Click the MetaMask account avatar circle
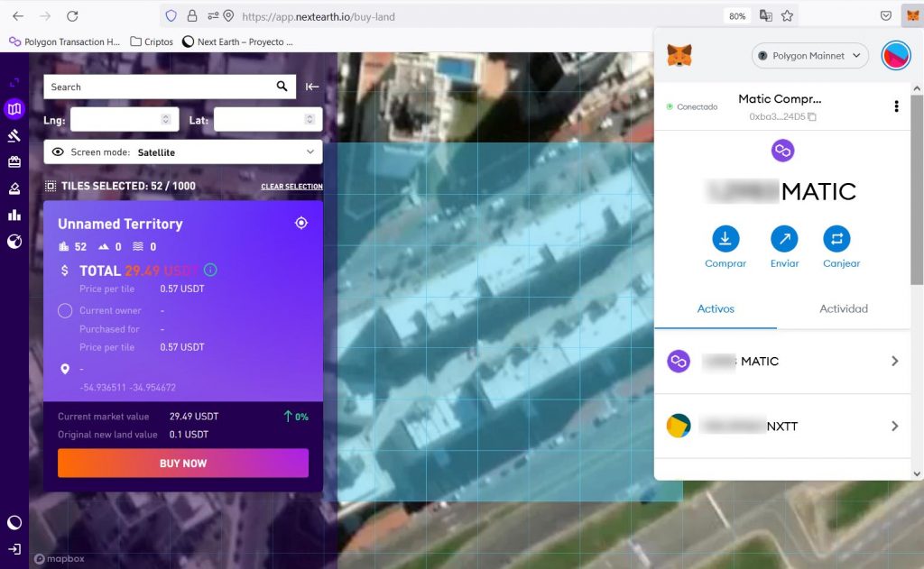Image resolution: width=924 pixels, height=569 pixels. click(x=896, y=56)
